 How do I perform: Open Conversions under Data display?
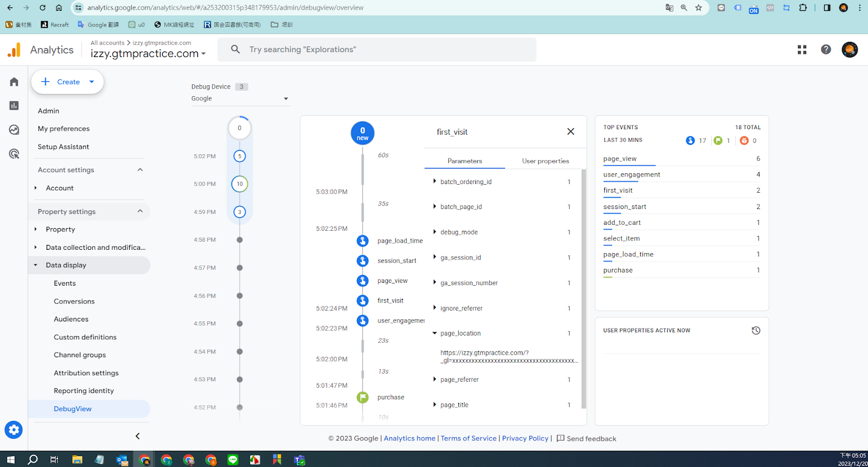(74, 301)
